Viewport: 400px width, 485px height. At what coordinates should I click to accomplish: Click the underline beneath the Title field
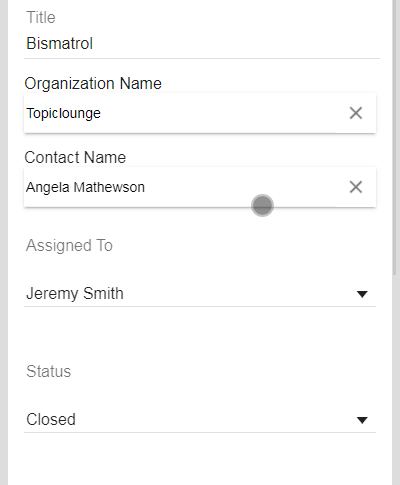click(202, 58)
